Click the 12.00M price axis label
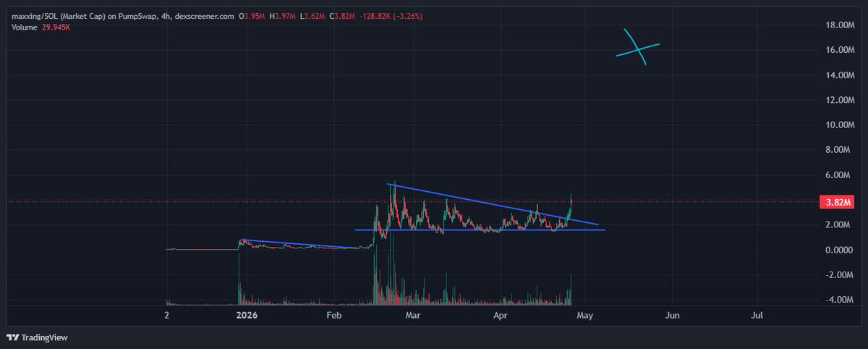This screenshot has width=868, height=349. [838, 100]
